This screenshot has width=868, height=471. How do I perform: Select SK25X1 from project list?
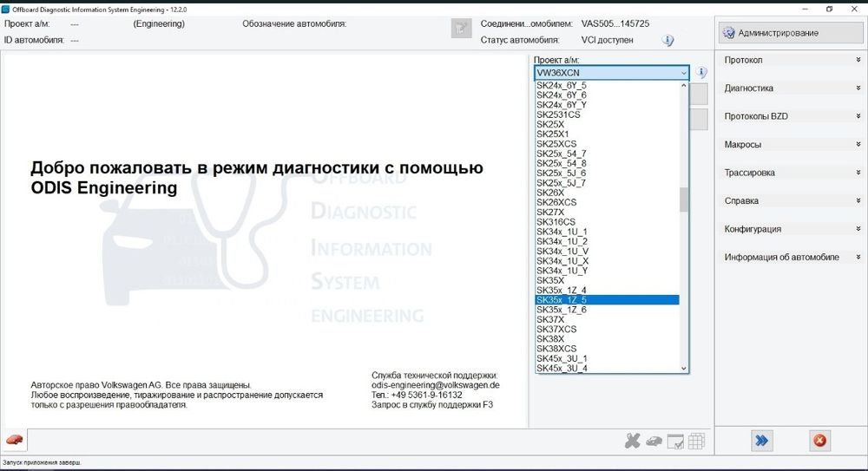pos(607,134)
